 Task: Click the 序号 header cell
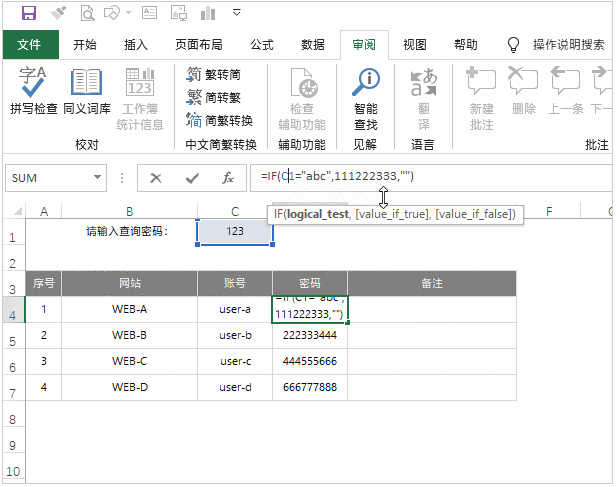[44, 283]
